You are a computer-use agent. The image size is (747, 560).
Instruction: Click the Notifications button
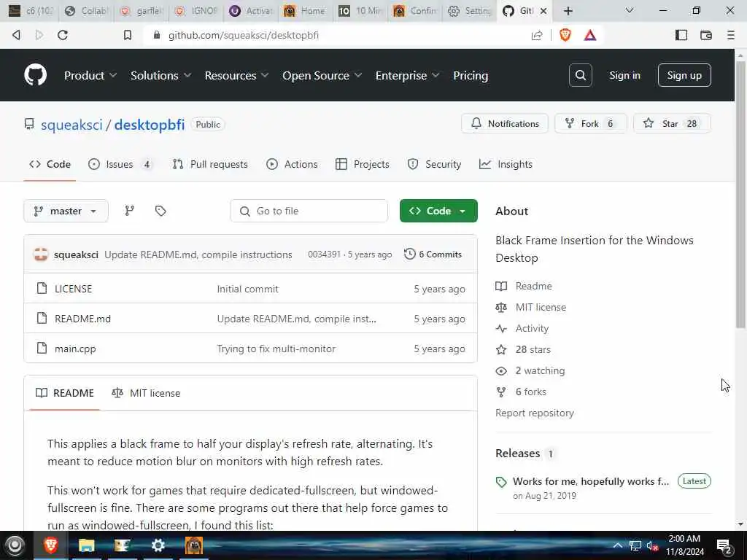point(505,123)
